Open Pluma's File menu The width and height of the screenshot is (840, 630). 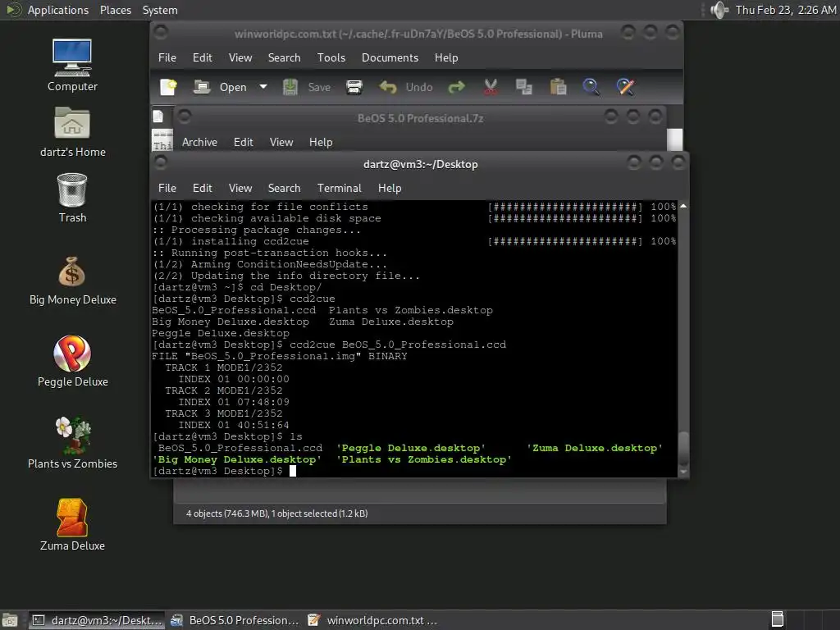pyautogui.click(x=167, y=57)
